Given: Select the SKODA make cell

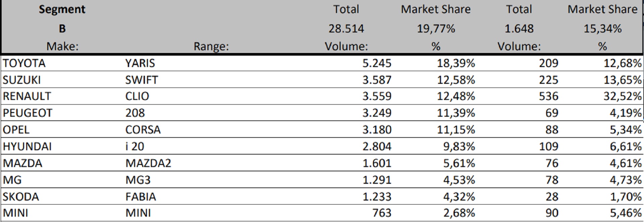Looking at the screenshot, I should 21,197.
